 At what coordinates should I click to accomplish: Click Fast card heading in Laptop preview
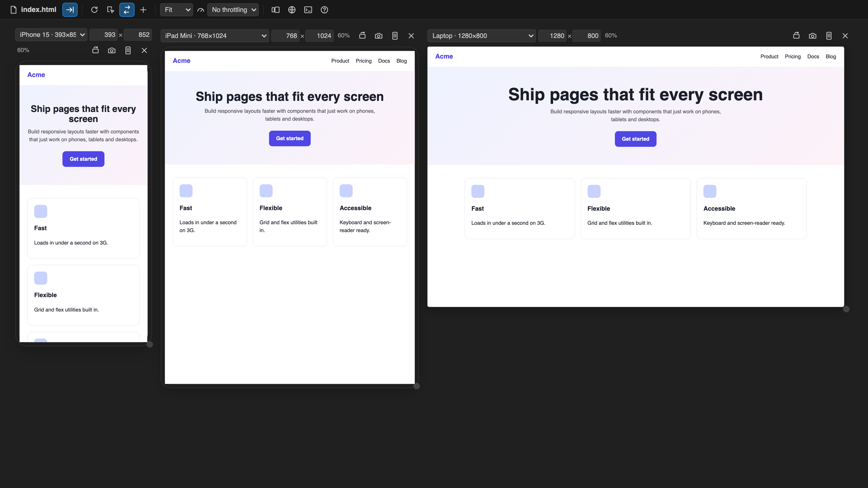pos(477,208)
